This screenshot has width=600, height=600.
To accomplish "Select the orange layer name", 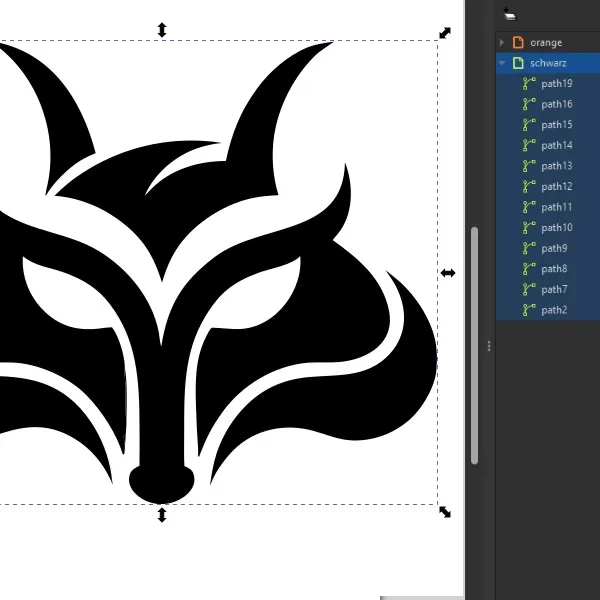I will 546,43.
